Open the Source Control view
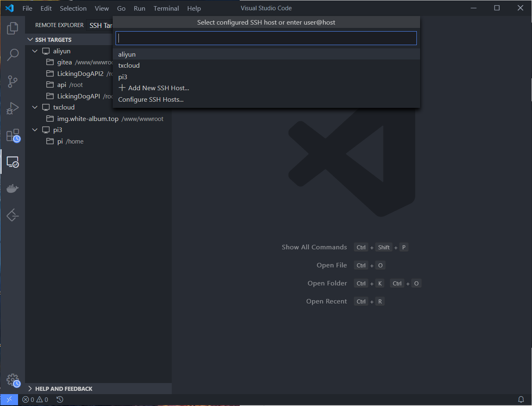 13,81
